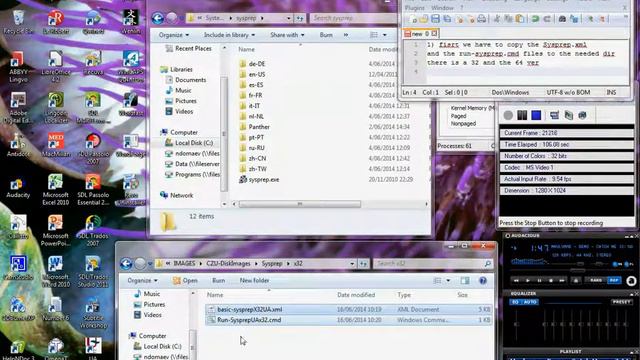Image resolution: width=640 pixels, height=360 pixels.
Task: Click the Cut scissors icon in Notepad++
Action: [497, 19]
